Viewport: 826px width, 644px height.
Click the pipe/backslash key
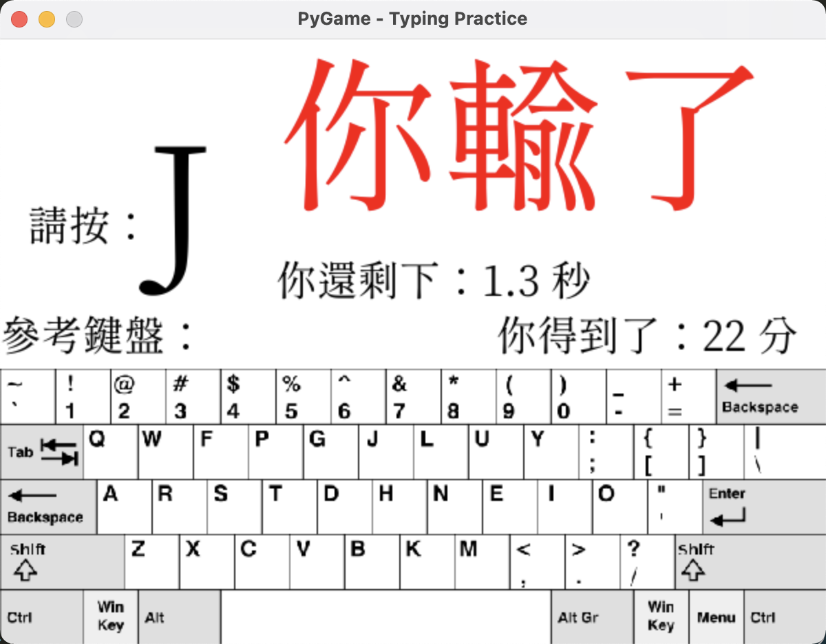pyautogui.click(x=785, y=452)
